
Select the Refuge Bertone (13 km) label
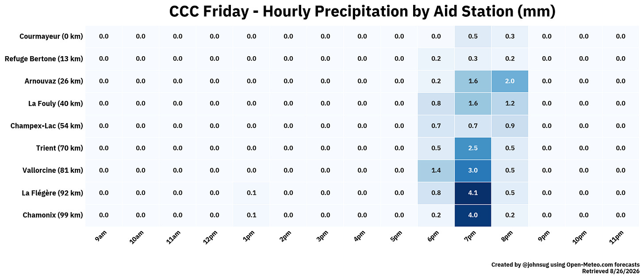[x=44, y=58]
